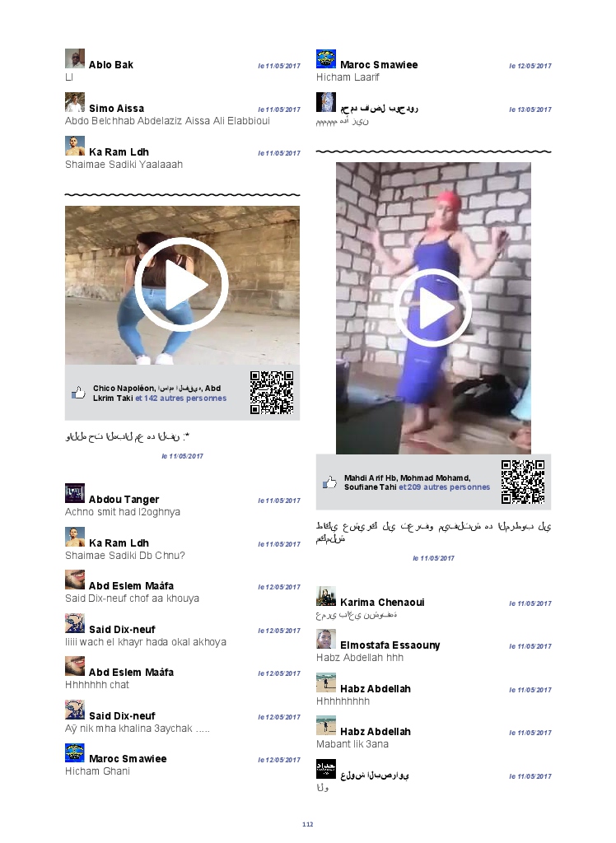Click Karima Chenaoui's profile avatar
616x843 pixels.
coord(326,596)
